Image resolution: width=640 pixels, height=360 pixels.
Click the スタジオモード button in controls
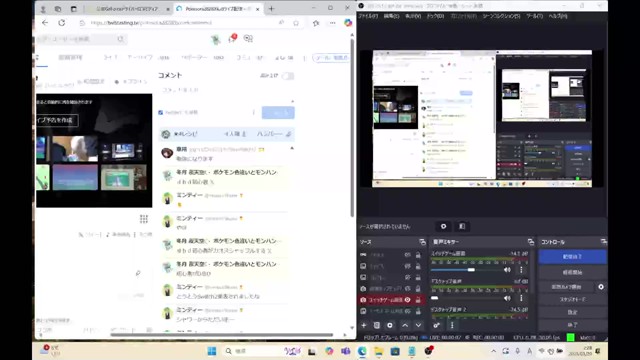[572, 300]
